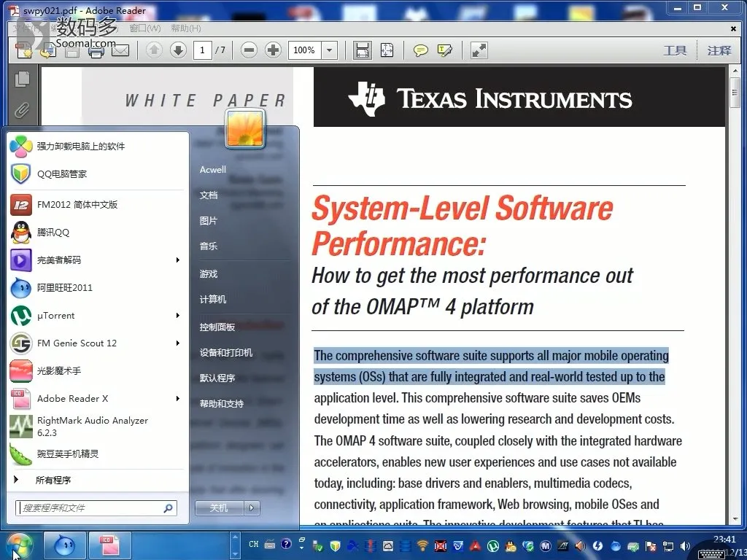Print the PDF with the printer icon

[96, 51]
